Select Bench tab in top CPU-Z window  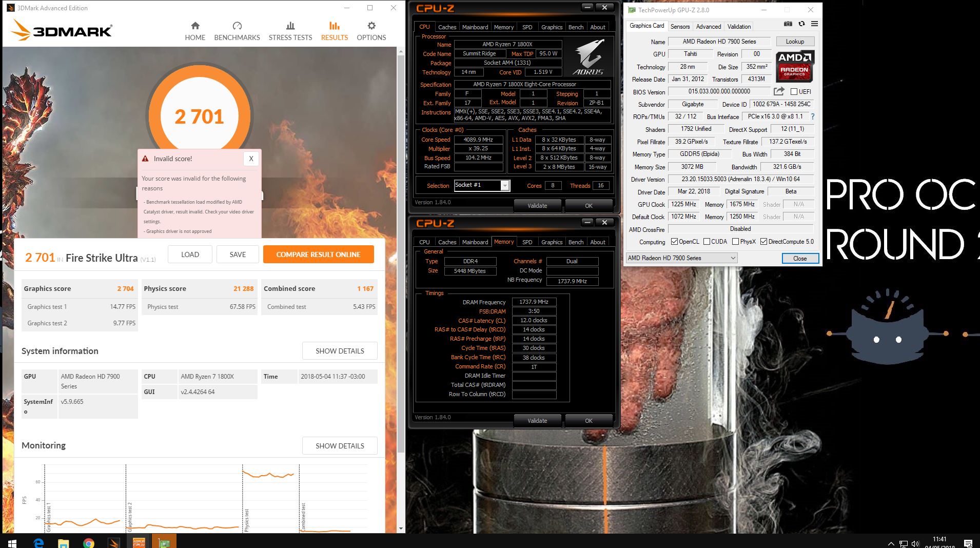coord(576,27)
